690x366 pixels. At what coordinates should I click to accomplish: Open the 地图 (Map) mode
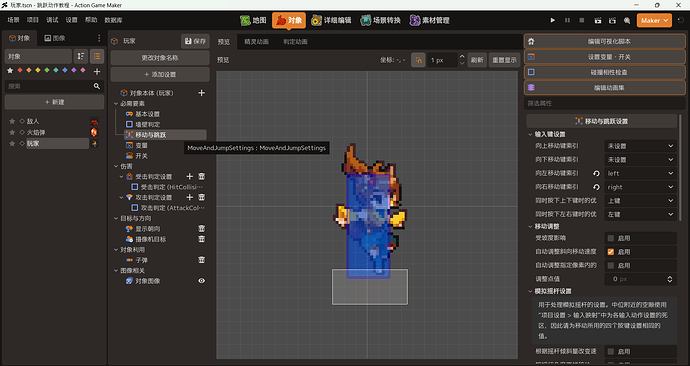(x=253, y=20)
